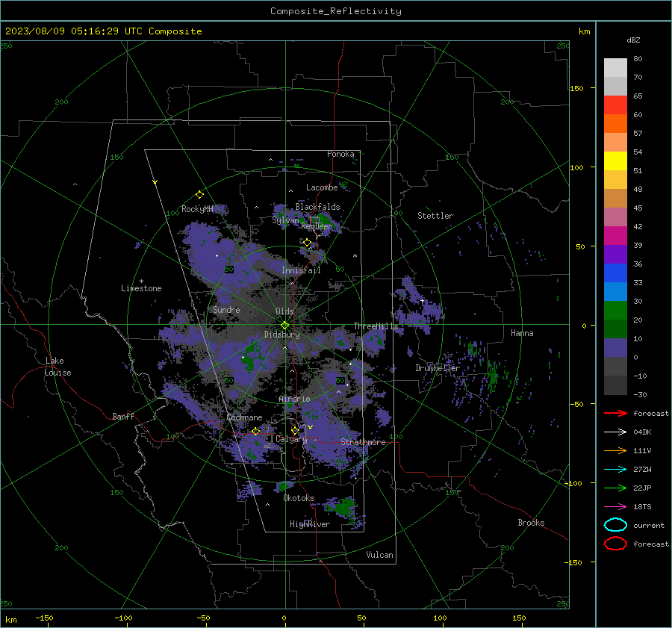
Task: Click the magenta swatch between 42 and 39 dBZ
Action: tap(615, 236)
